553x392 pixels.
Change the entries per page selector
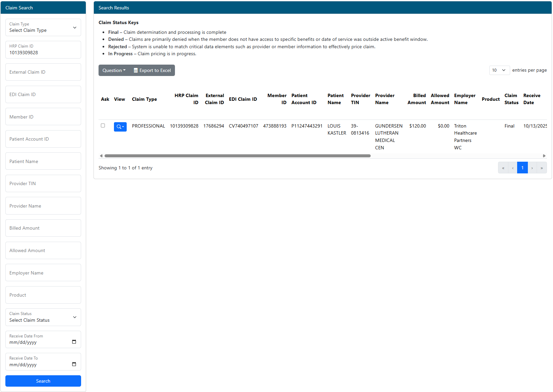[x=499, y=70]
